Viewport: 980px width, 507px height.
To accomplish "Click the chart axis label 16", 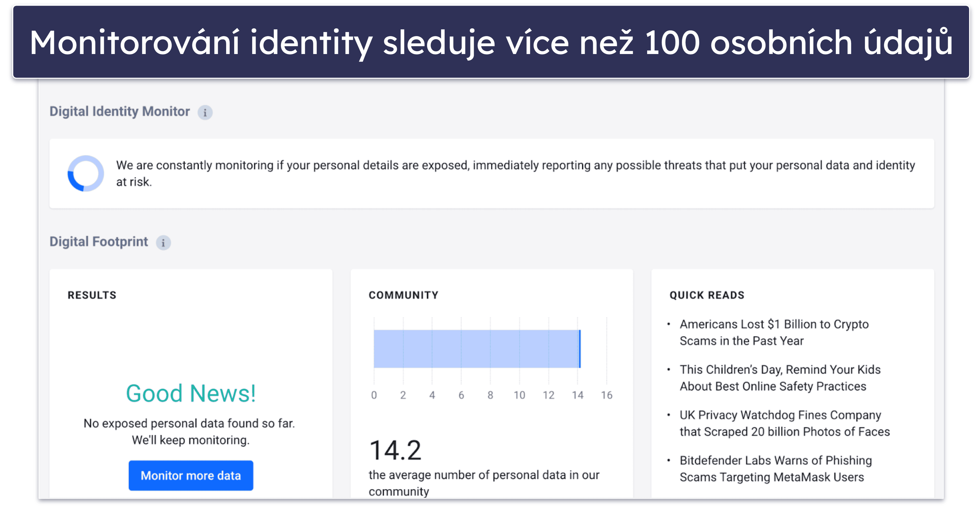I will point(606,395).
